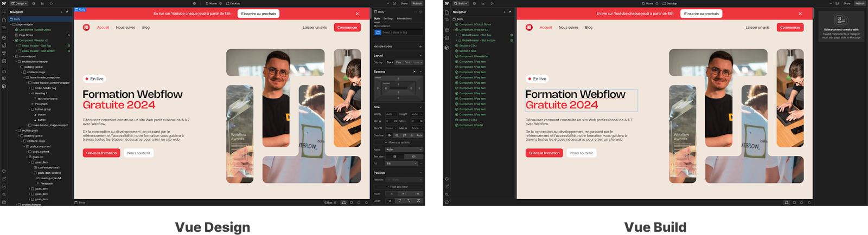Select home-header_tag in Design Navigator
Viewport: 868px width, 235px height.
[46, 88]
